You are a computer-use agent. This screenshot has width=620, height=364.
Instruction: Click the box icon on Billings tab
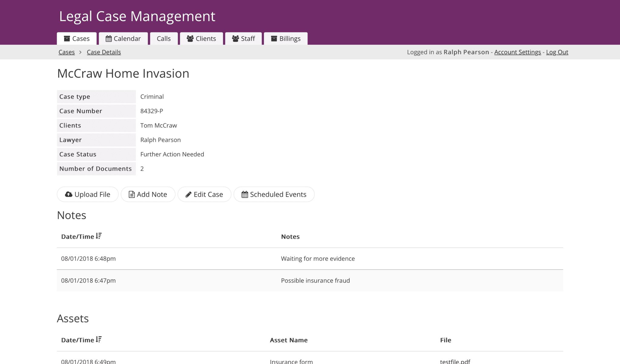pos(274,39)
